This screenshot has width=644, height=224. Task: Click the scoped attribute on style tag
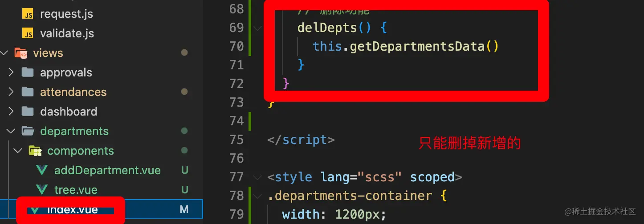(x=432, y=177)
